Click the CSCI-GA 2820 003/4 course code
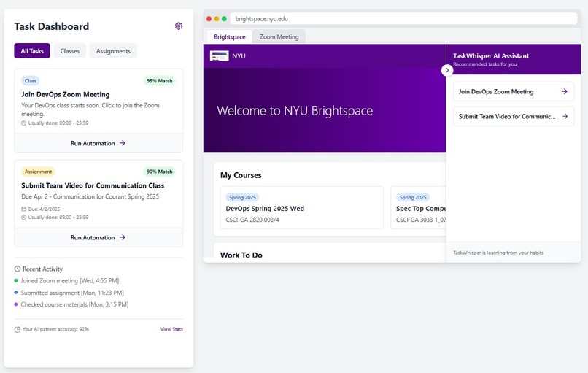Image resolution: width=588 pixels, height=373 pixels. (252, 220)
